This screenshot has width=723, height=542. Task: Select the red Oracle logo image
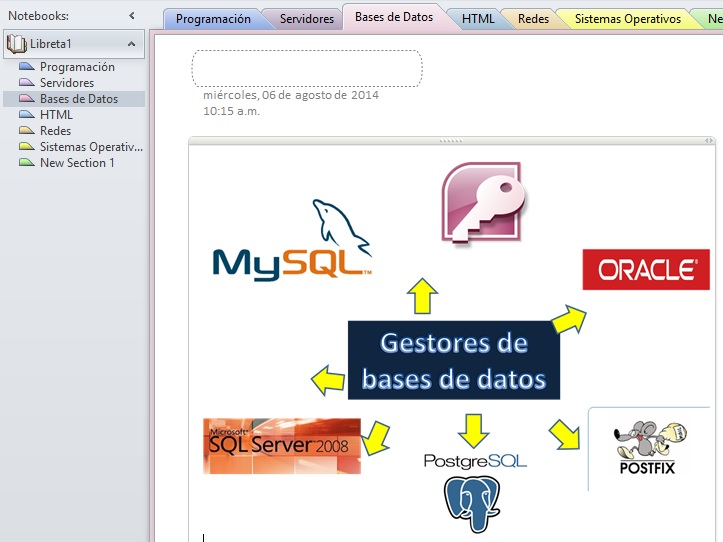pos(646,269)
